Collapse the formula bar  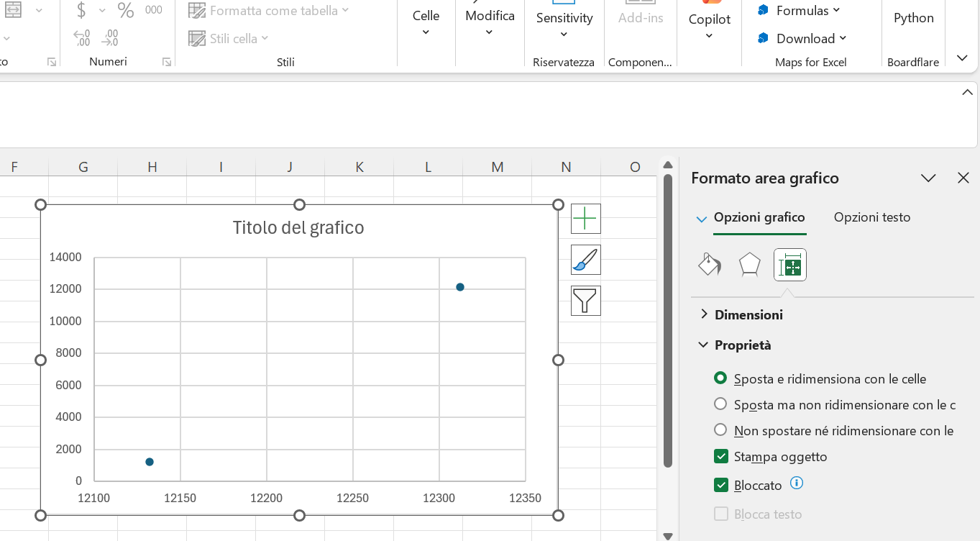967,92
